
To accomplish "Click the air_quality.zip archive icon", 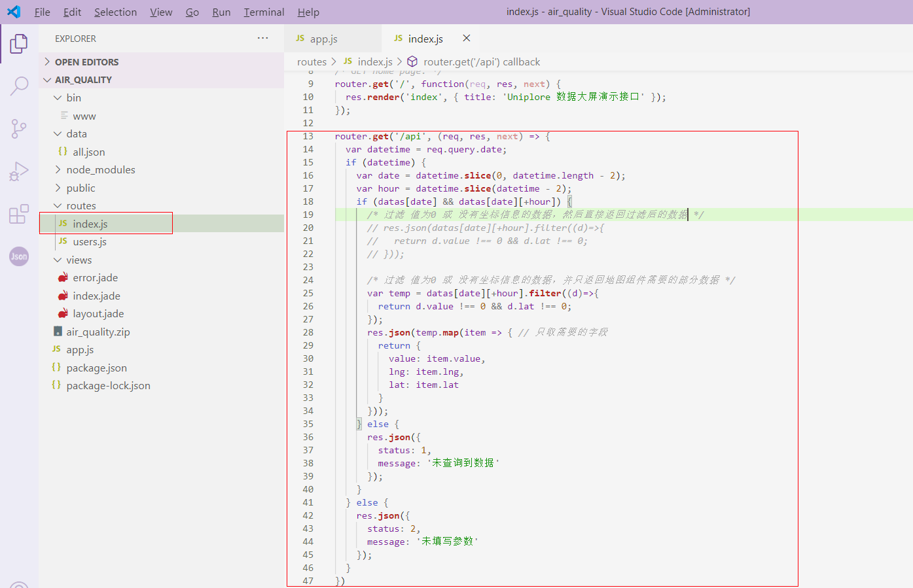I will [58, 332].
